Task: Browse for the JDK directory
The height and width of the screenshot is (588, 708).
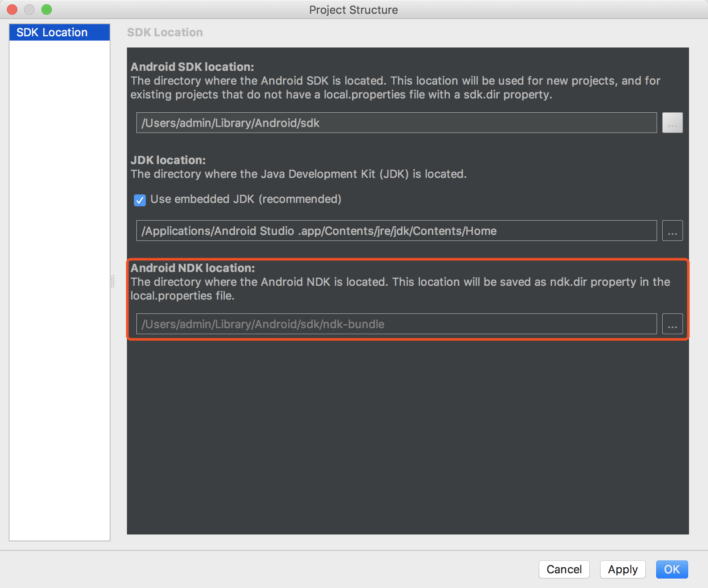Action: pos(673,231)
